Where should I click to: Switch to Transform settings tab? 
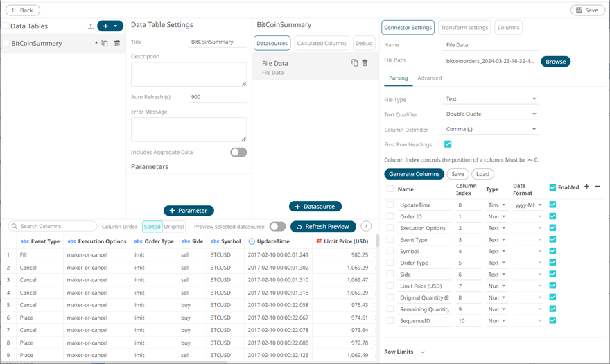point(464,28)
